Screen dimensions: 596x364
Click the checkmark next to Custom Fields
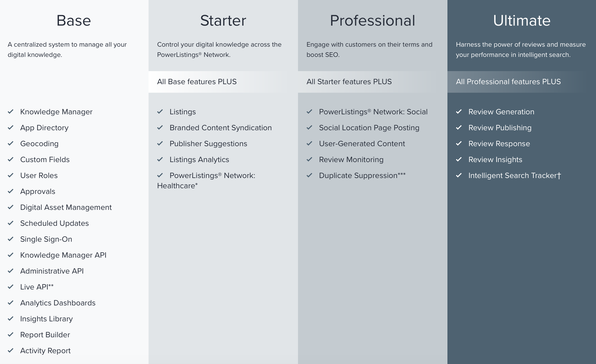[11, 159]
